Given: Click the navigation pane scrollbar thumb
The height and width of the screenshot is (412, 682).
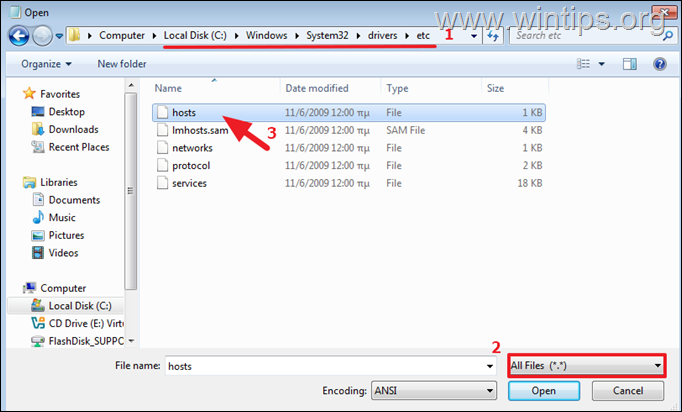Looking at the screenshot, I should [130, 191].
